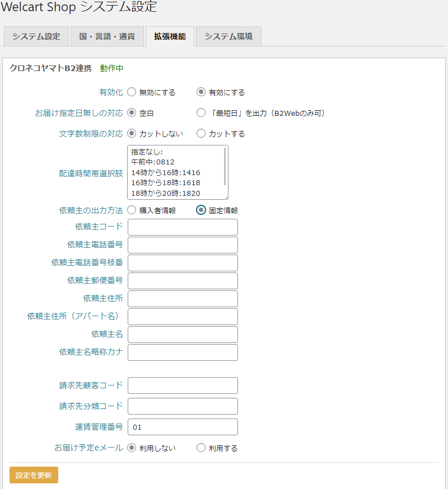The height and width of the screenshot is (489, 448).
Task: Click the 請求先顧客コード input field
Action: [183, 385]
